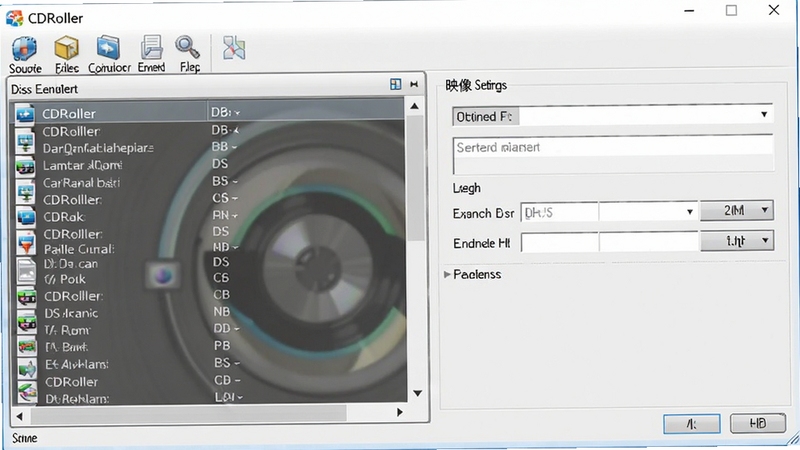Select the Pallle Cunal list row
800x450 pixels.
click(211, 248)
